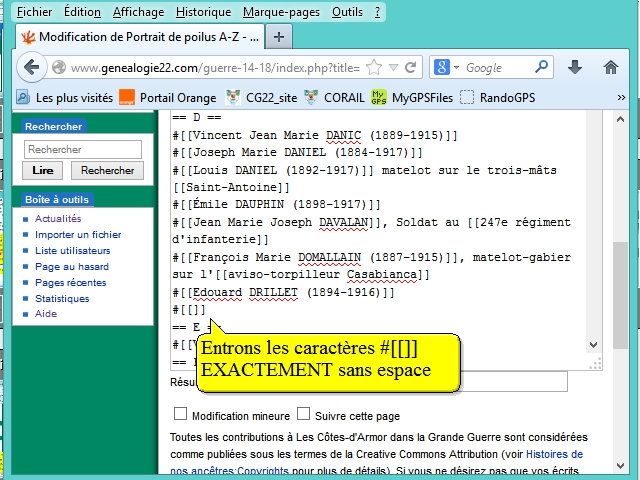Click the sidebar Rechercher text field
Screen dimensions: 640x480
[83, 149]
